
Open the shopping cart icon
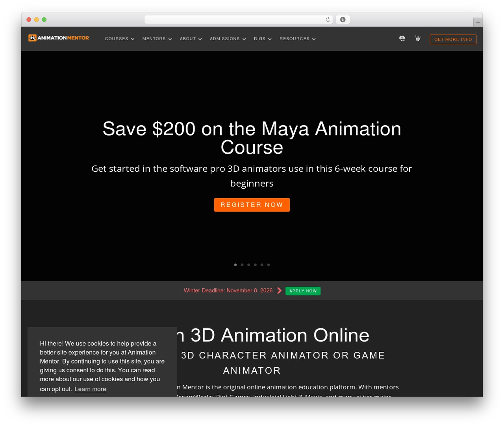click(417, 38)
